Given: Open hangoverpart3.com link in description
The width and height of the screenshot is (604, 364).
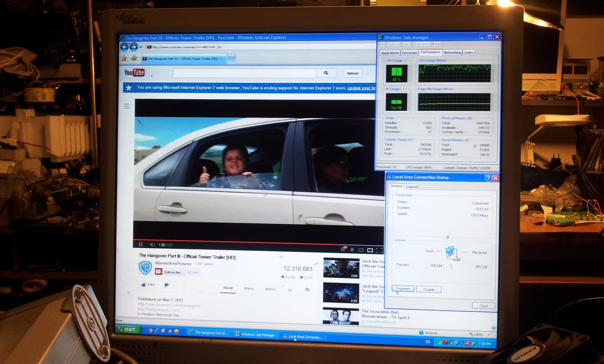Looking at the screenshot, I should [x=159, y=310].
